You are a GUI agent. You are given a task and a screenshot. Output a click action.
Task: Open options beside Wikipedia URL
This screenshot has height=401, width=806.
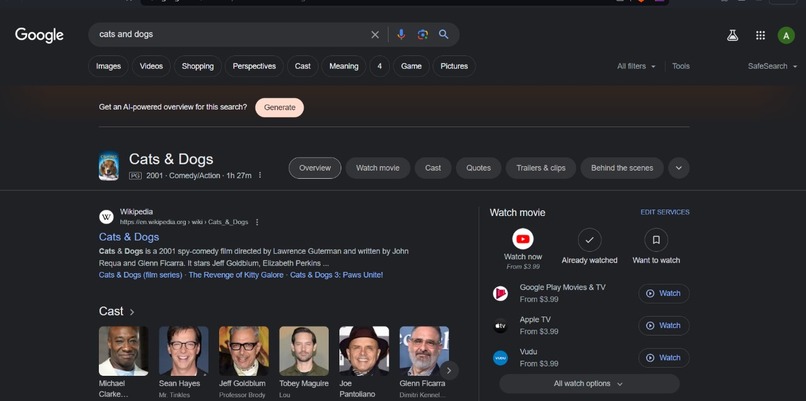(257, 222)
